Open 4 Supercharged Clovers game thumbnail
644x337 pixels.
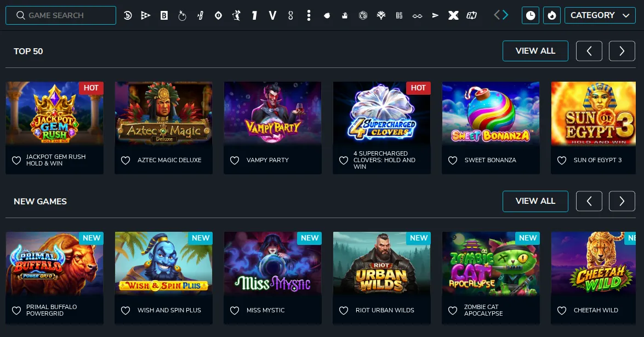(x=381, y=113)
